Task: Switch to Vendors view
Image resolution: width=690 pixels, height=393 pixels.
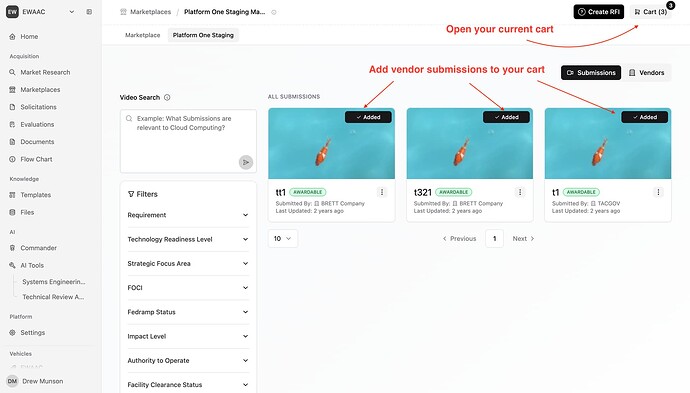Action: click(646, 73)
